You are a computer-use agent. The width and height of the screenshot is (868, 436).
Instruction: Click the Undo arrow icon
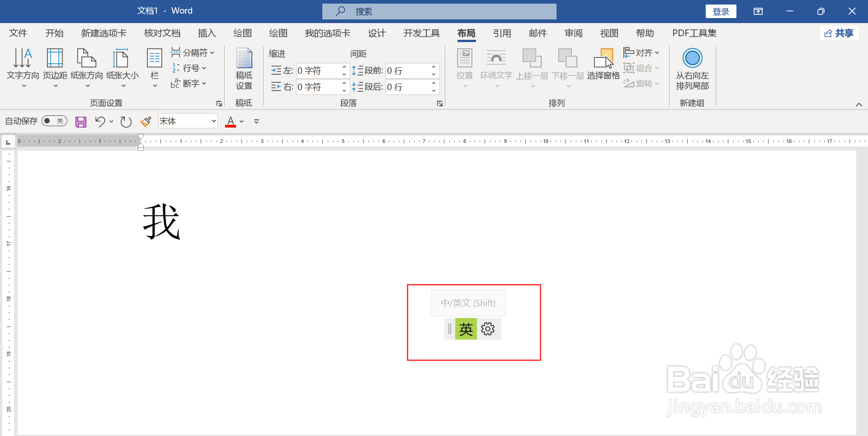tap(100, 121)
